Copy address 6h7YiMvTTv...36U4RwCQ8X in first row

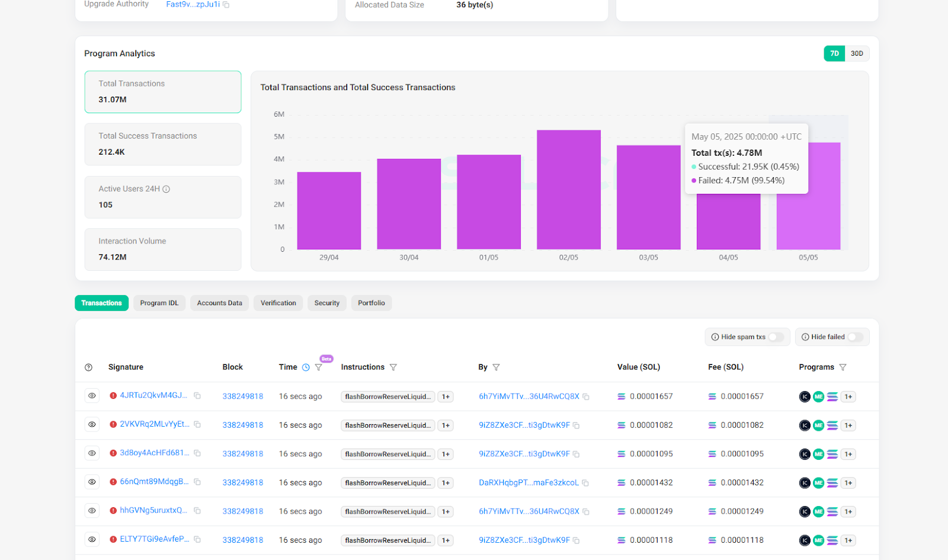pyautogui.click(x=586, y=397)
